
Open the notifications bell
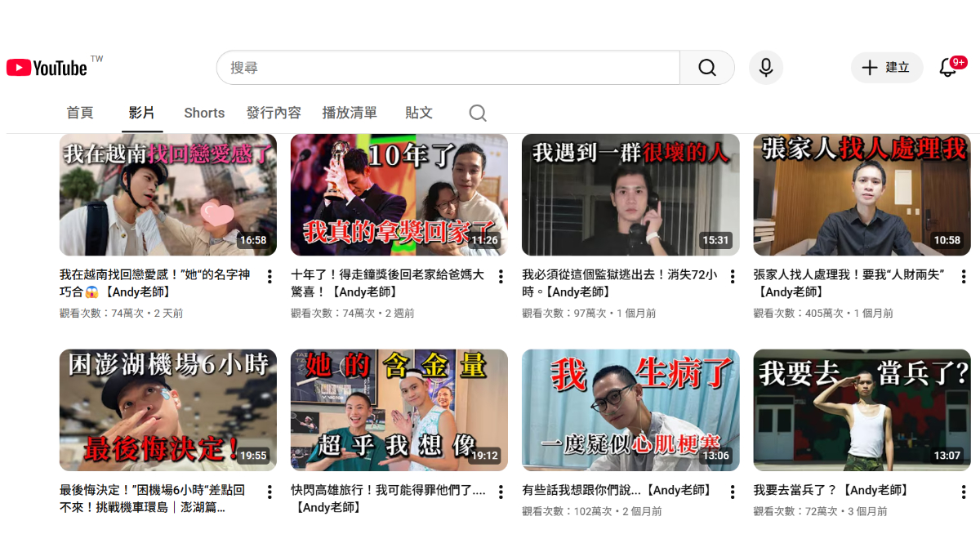point(947,68)
